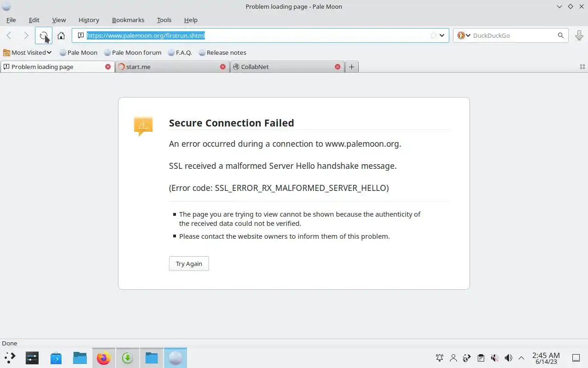This screenshot has width=588, height=368.
Task: Open the Help menu
Action: [x=191, y=20]
